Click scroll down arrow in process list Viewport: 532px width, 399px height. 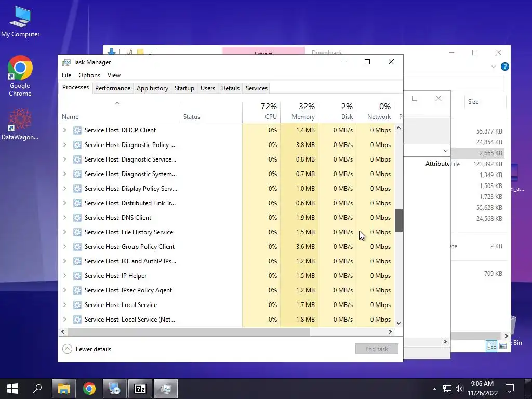(x=398, y=323)
